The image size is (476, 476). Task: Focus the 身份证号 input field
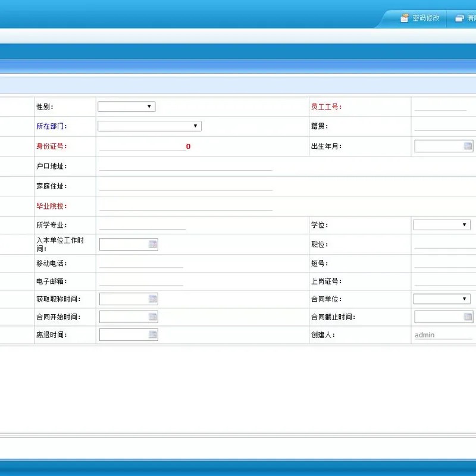tap(142, 146)
